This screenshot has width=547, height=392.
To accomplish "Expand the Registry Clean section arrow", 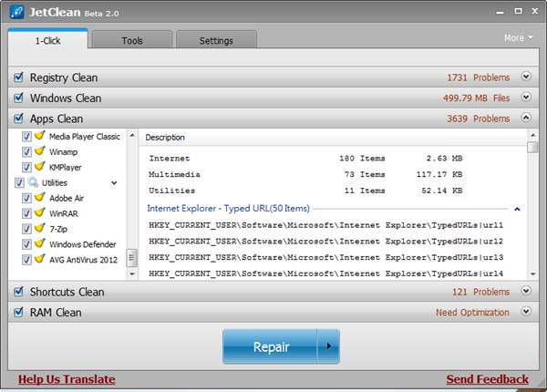I will [526, 77].
